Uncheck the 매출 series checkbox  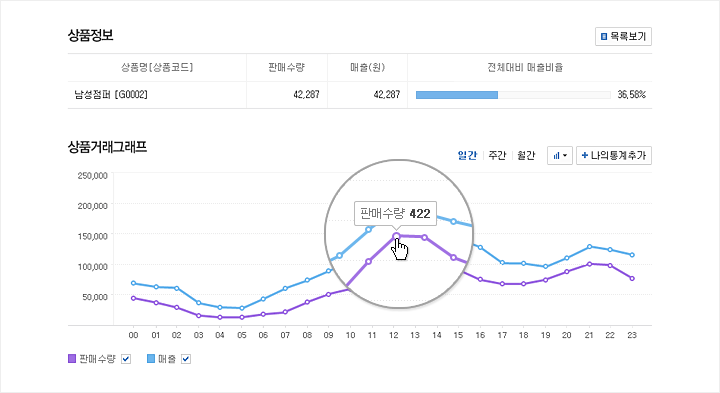pyautogui.click(x=186, y=359)
